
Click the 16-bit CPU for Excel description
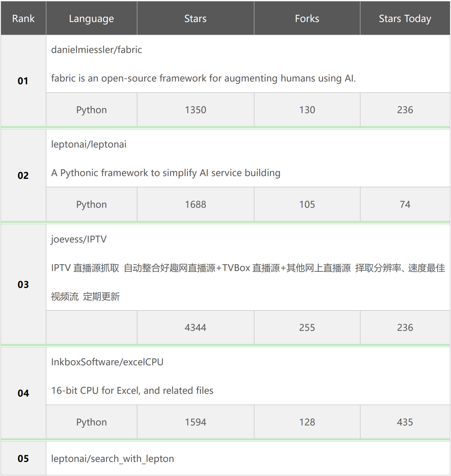(132, 391)
